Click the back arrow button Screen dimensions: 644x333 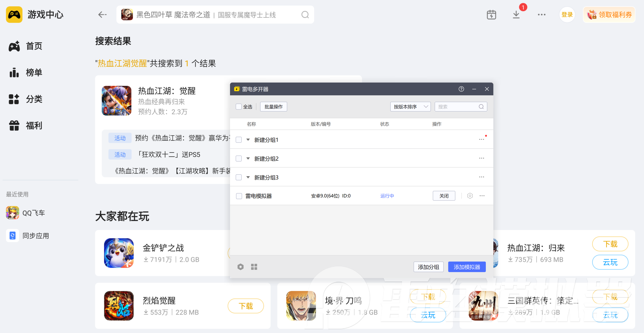(102, 15)
